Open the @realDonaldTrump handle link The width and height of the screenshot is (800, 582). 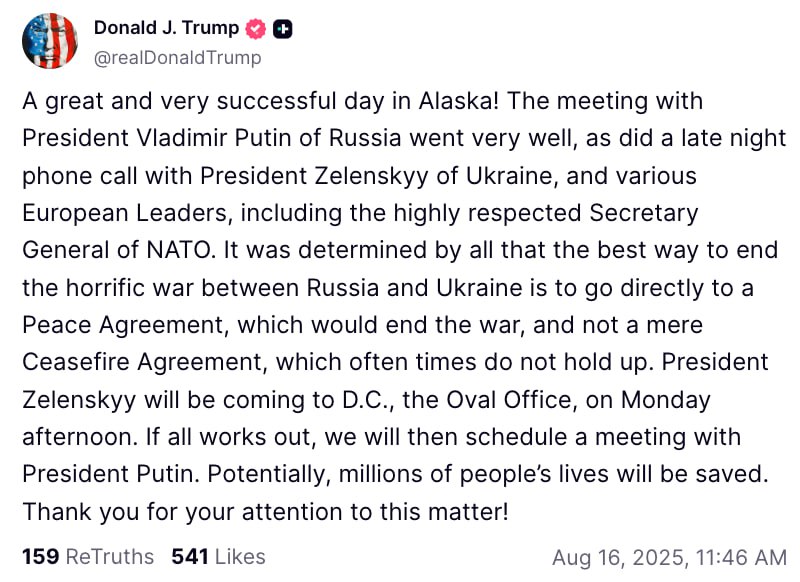click(x=177, y=57)
